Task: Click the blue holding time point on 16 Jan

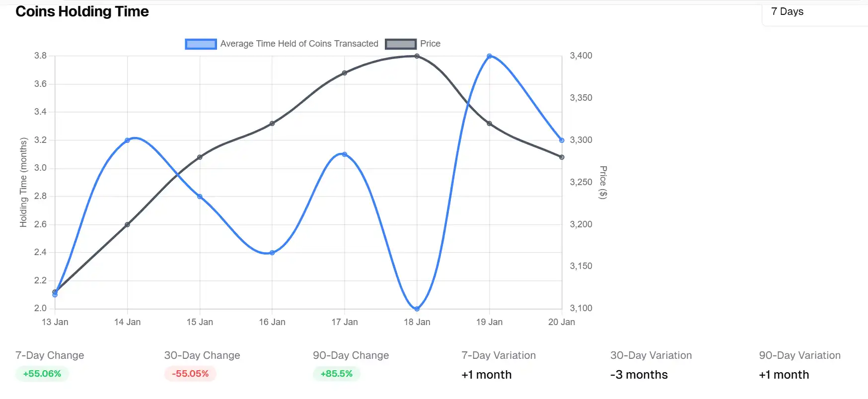Action: [272, 253]
